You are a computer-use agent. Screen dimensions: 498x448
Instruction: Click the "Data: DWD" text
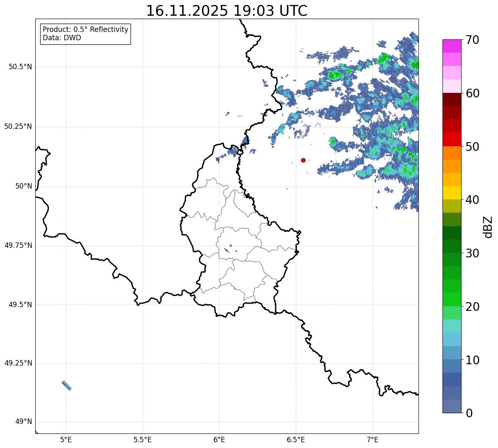click(x=62, y=38)
